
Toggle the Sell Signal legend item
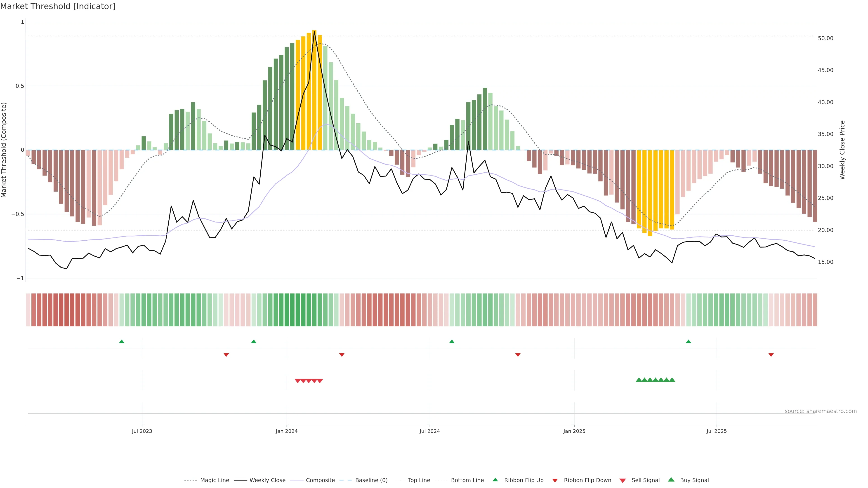tap(645, 480)
